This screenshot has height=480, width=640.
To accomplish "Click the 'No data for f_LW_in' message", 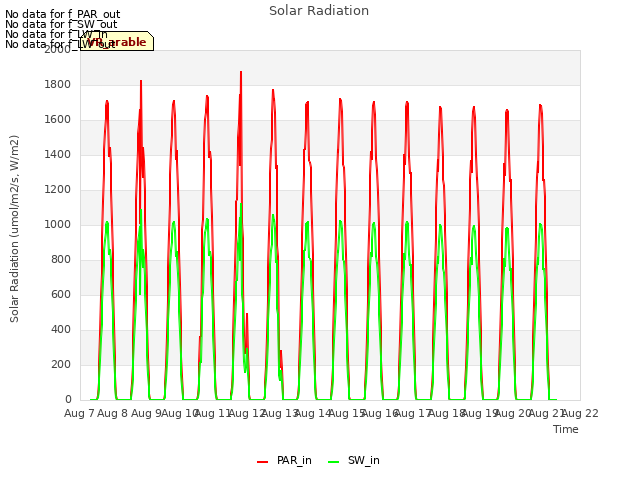I will click(x=56, y=34).
